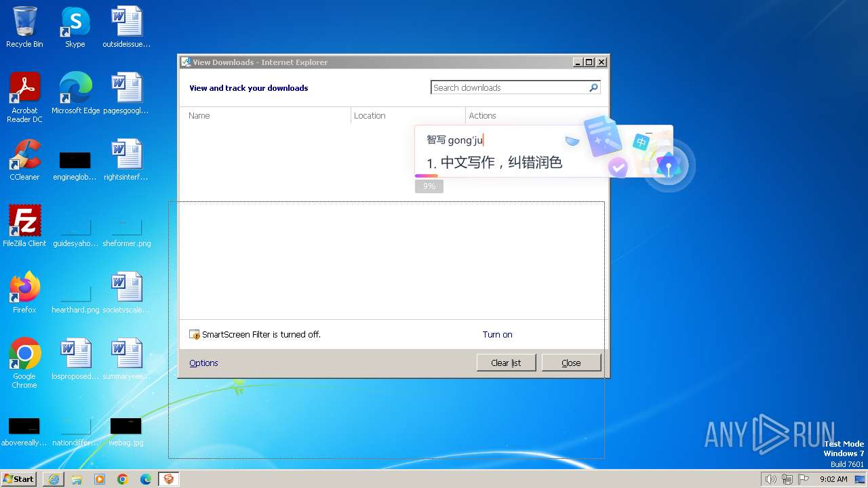Open the FileZilla Client shortcut
The width and height of the screenshot is (868, 488).
click(x=24, y=227)
